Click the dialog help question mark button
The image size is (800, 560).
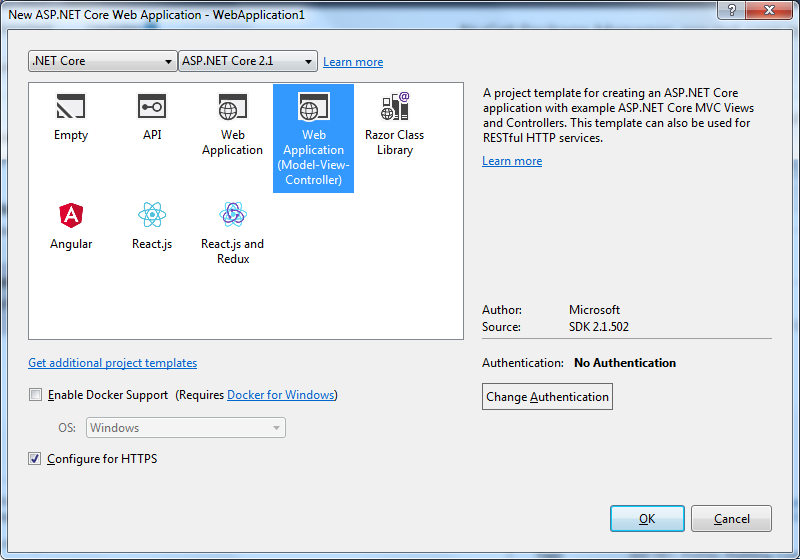click(x=732, y=10)
